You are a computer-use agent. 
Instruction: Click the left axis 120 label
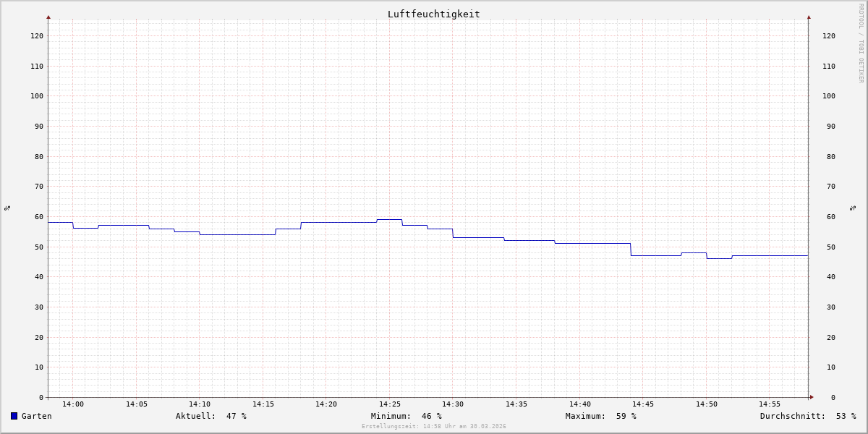[37, 35]
